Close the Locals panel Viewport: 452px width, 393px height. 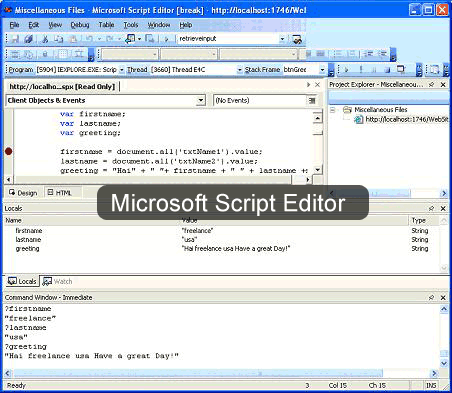tap(443, 209)
